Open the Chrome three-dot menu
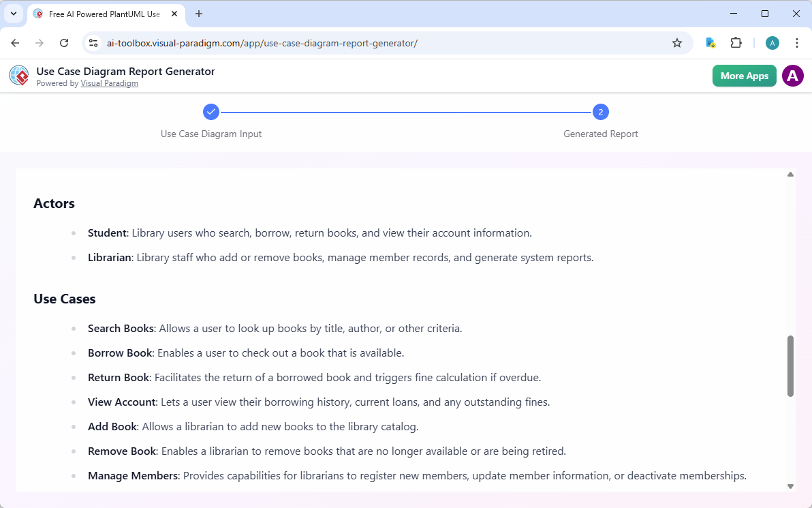Screen dimensions: 812x508 click(x=797, y=42)
